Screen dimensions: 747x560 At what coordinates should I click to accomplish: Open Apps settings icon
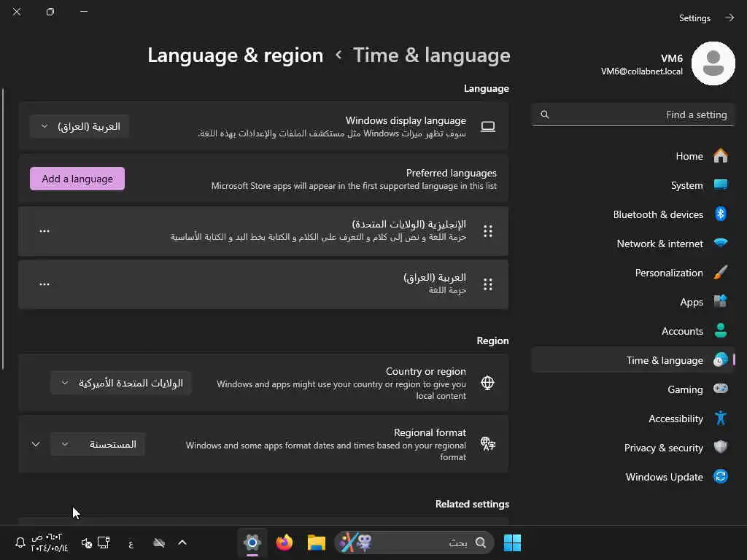tap(720, 301)
